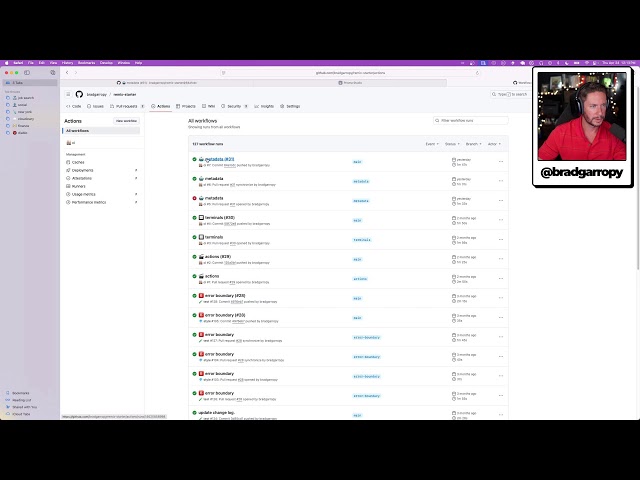Open the History menu in menu bar
The height and width of the screenshot is (480, 640).
point(67,63)
